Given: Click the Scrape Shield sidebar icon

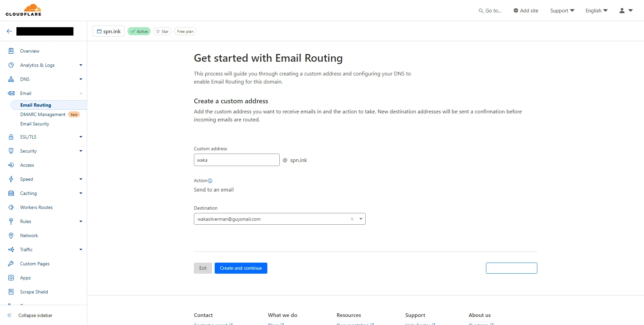Looking at the screenshot, I should [x=11, y=292].
